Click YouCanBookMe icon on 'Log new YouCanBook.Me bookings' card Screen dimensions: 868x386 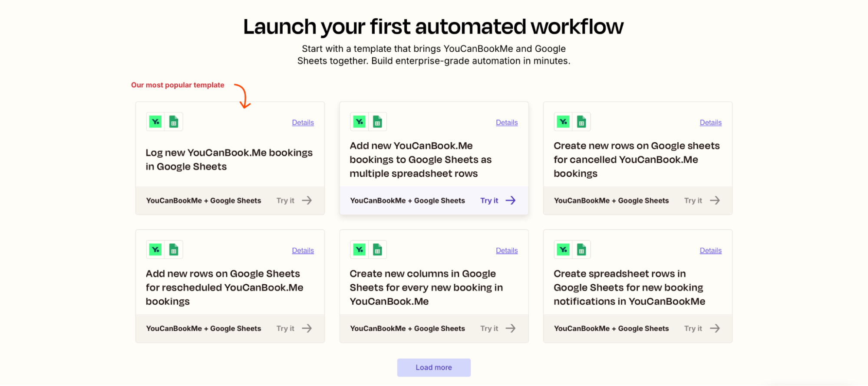155,122
